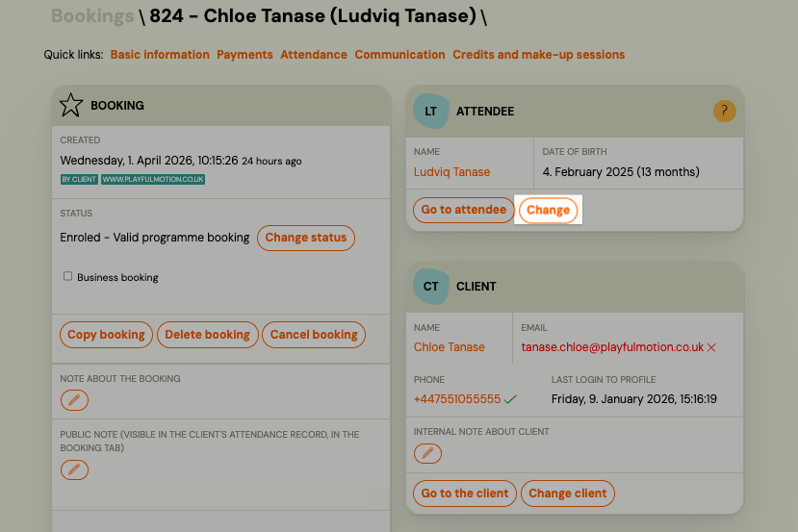
Task: Click Bookings breadcrumb link
Action: tap(92, 16)
